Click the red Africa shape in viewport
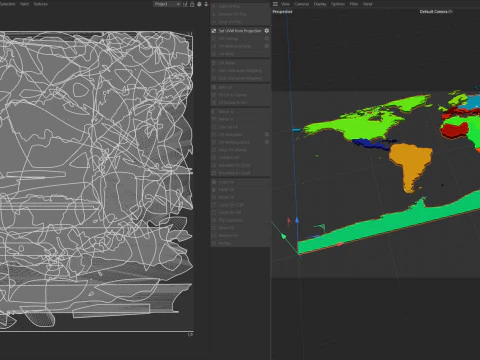 point(454,130)
